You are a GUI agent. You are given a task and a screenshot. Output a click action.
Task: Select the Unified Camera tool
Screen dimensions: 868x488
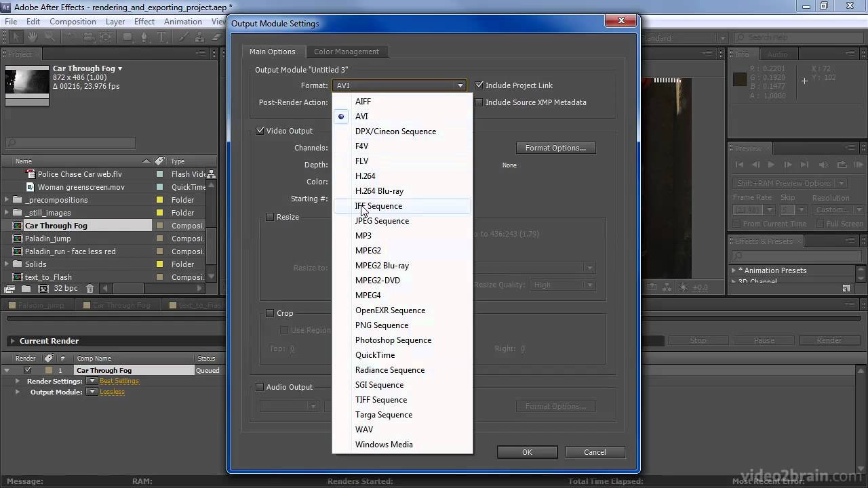pos(88,37)
